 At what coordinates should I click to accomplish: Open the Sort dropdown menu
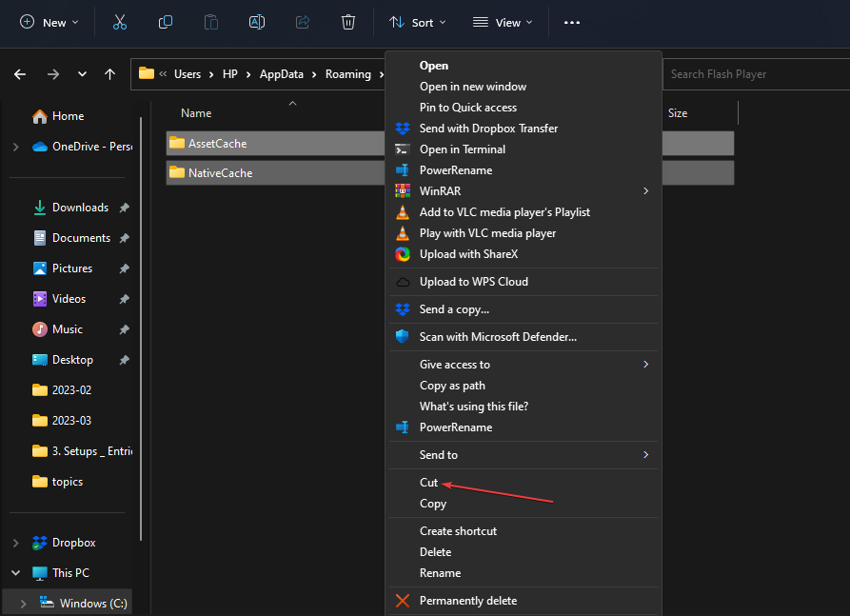point(417,21)
